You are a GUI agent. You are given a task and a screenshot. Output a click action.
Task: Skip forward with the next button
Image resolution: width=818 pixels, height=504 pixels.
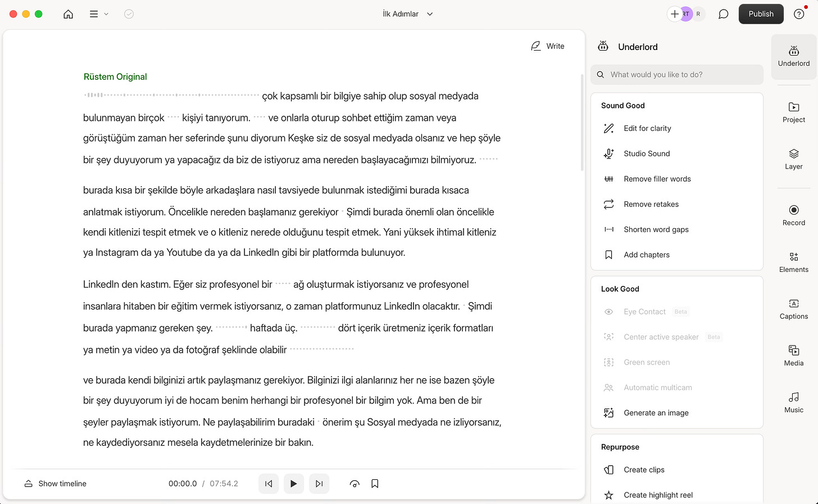click(x=319, y=484)
